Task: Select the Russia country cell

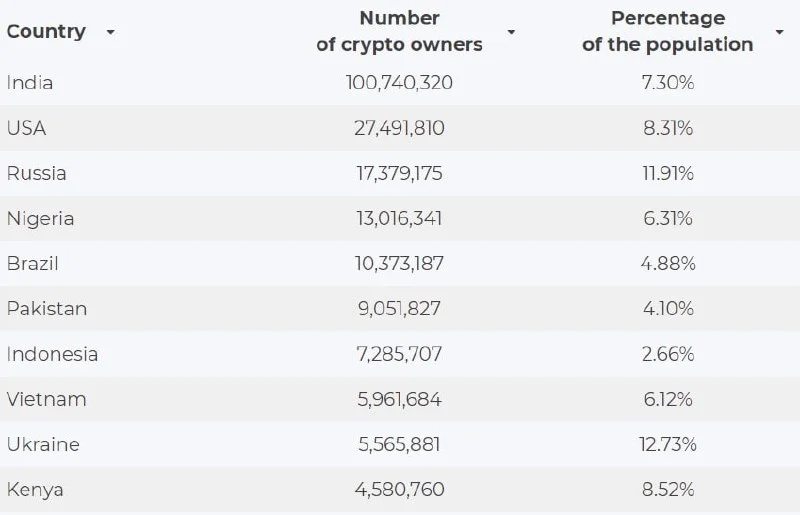Action: coord(36,174)
